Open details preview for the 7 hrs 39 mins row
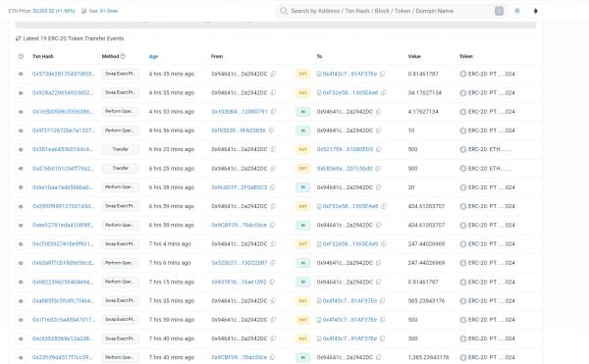The width and height of the screenshot is (589, 364). pyautogui.click(x=21, y=320)
